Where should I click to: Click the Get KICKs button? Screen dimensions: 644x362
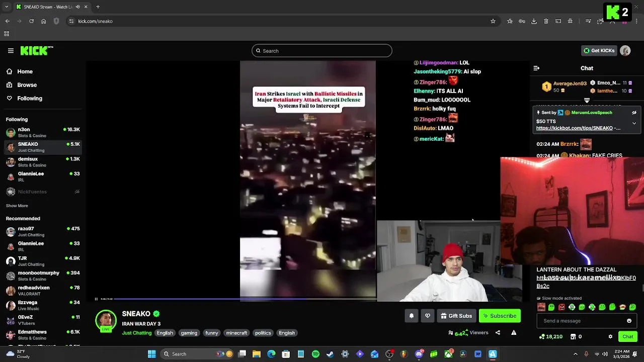click(x=599, y=51)
